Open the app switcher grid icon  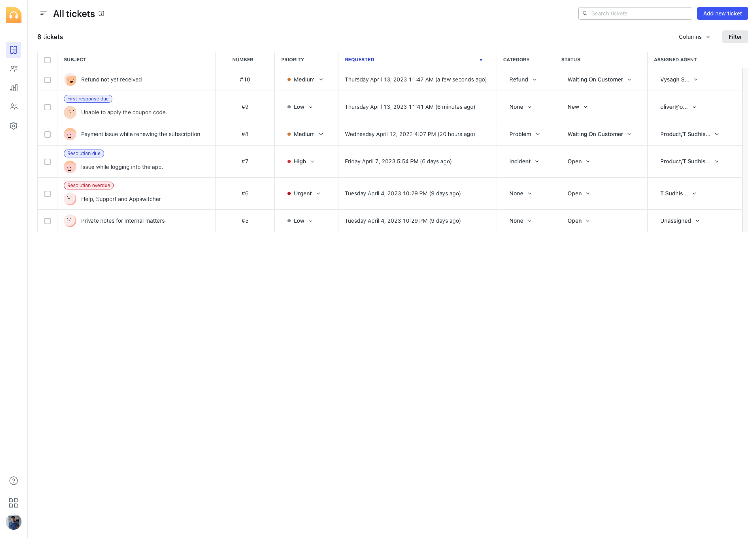(x=14, y=503)
